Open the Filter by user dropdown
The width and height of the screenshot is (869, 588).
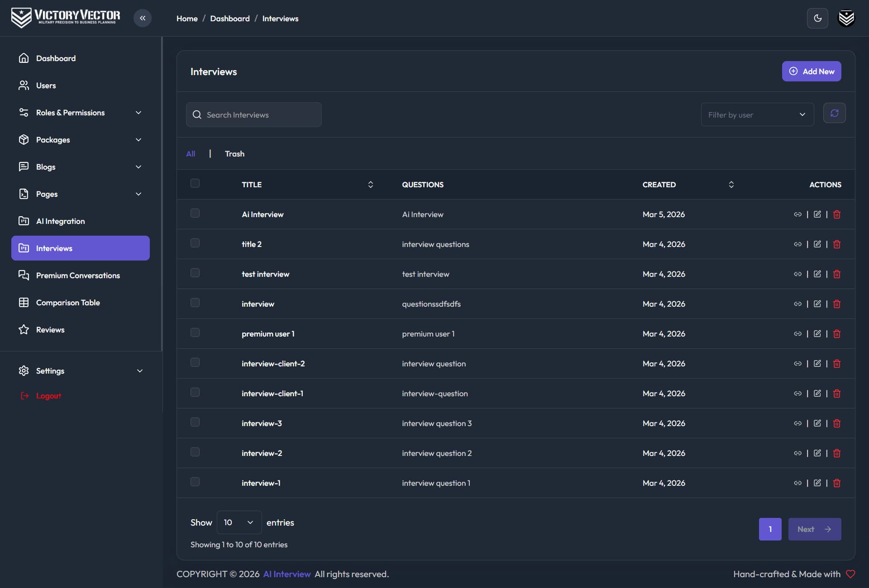(x=757, y=114)
